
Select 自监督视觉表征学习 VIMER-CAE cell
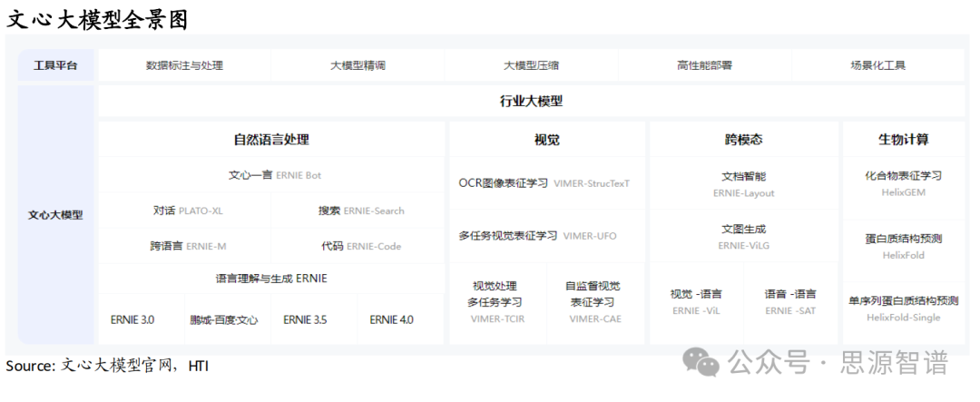(595, 302)
